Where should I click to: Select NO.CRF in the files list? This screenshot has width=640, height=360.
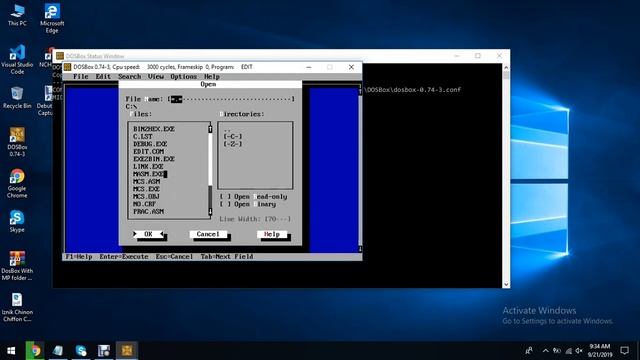coord(144,204)
